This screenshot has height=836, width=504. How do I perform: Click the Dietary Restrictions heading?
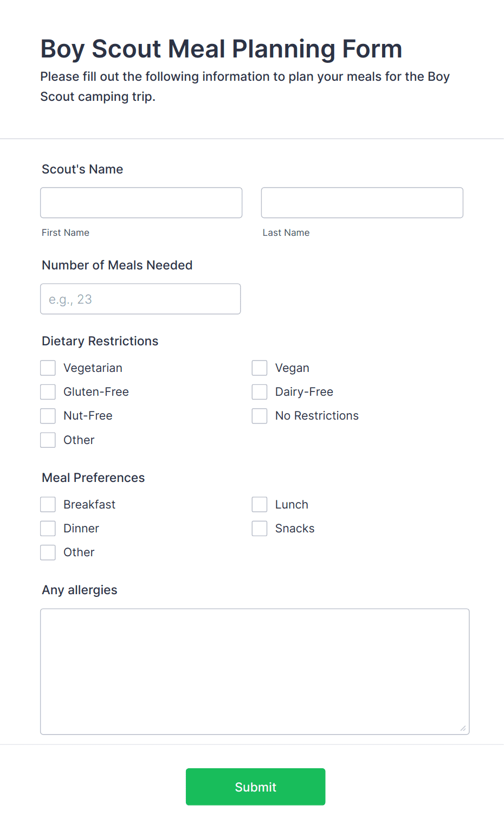coord(100,341)
